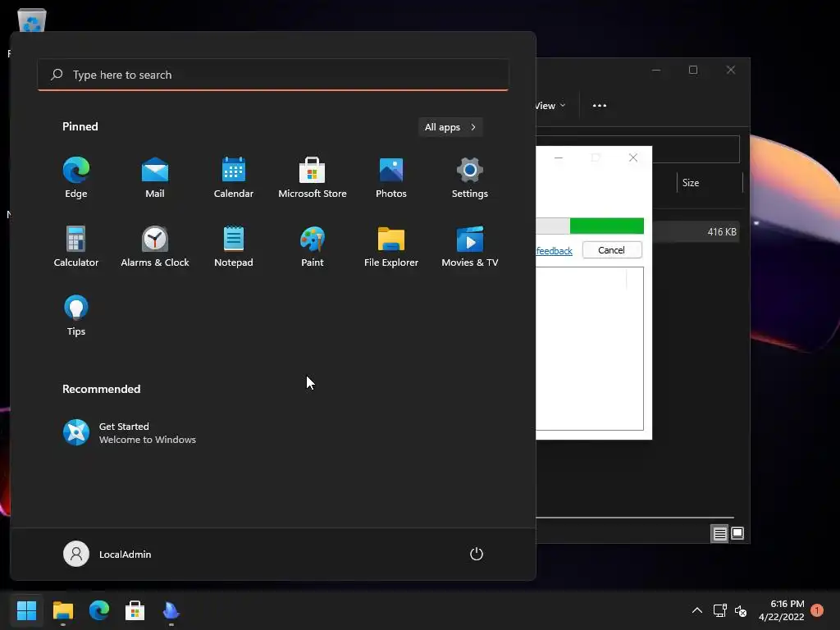Launch the Mail app

pos(155,178)
